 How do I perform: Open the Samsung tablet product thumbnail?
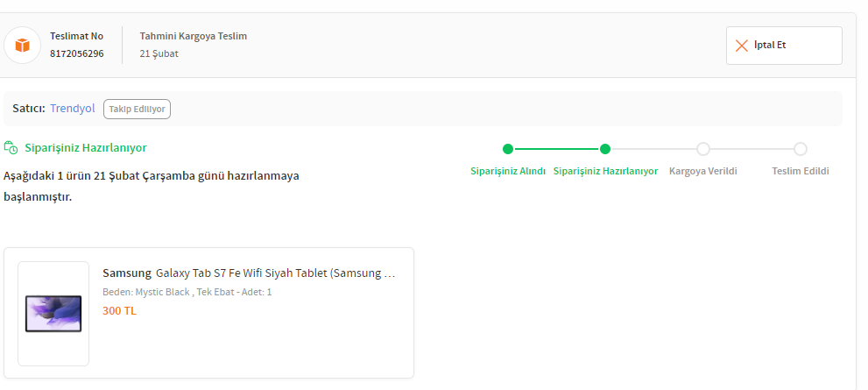point(53,313)
